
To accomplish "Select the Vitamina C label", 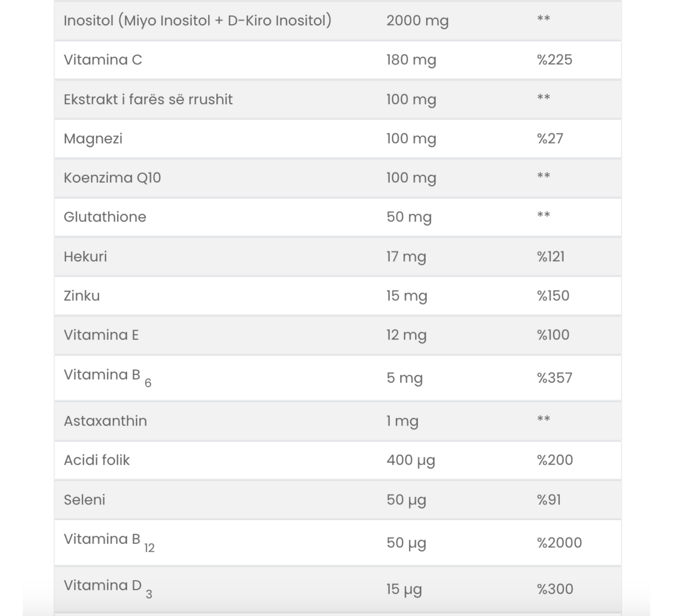I will (x=102, y=60).
